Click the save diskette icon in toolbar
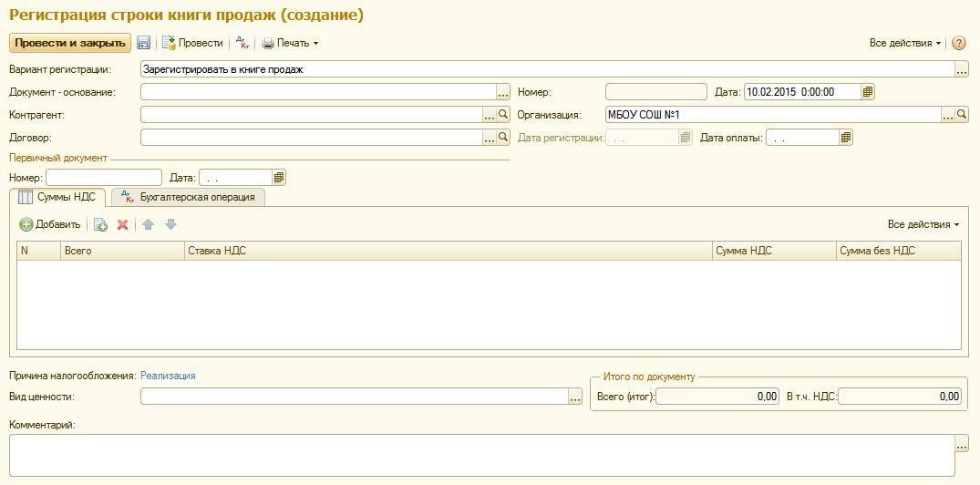Screen dimensions: 980x485 [144, 43]
